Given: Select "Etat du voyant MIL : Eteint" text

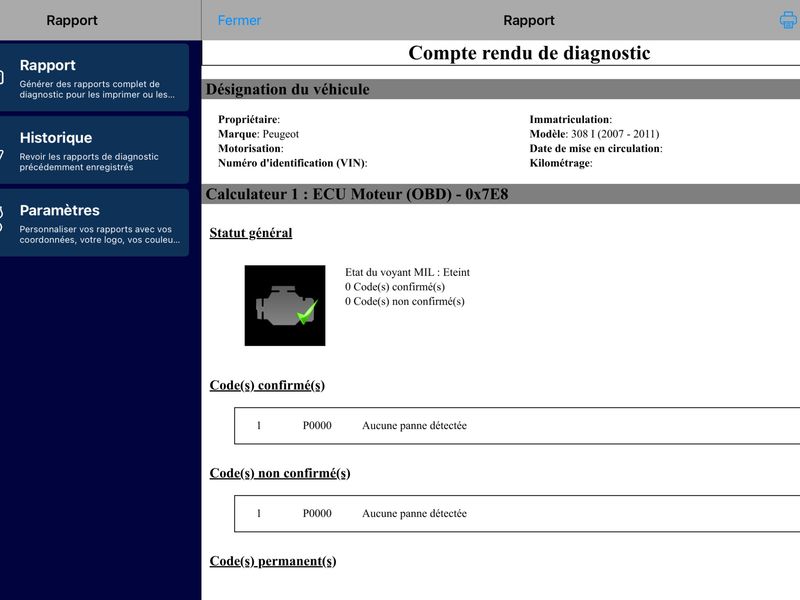Looking at the screenshot, I should pyautogui.click(x=408, y=272).
